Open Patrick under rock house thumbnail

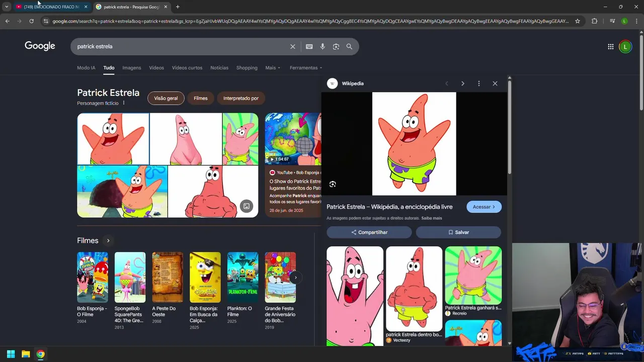click(122, 192)
